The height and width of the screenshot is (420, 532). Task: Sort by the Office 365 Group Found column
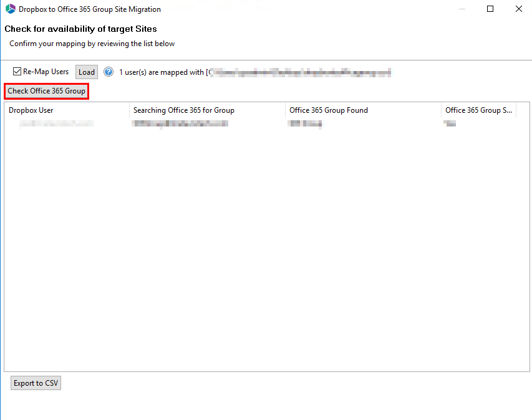pos(329,110)
